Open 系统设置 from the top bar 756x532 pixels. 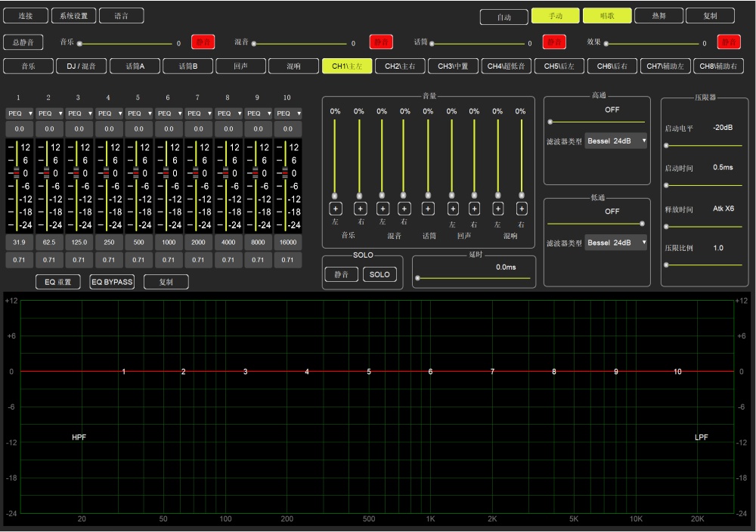click(73, 16)
